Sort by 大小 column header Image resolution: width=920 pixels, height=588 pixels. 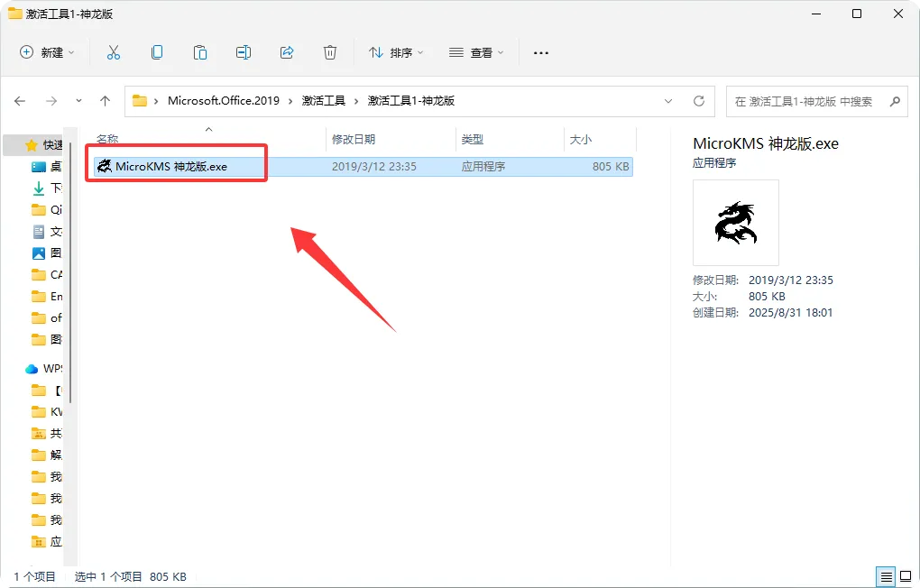581,139
